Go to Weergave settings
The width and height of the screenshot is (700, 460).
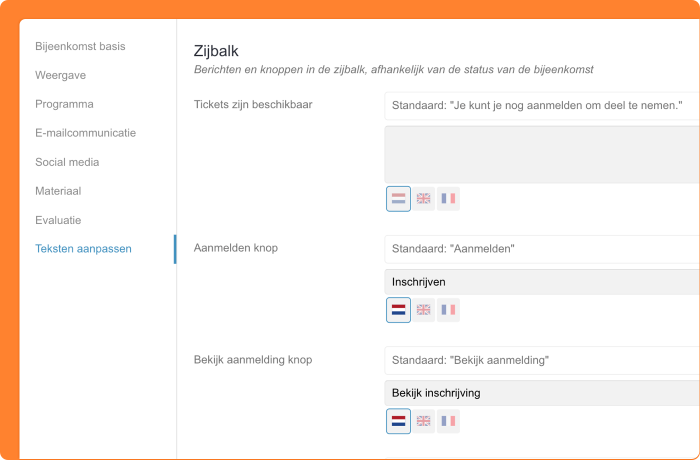tap(62, 75)
